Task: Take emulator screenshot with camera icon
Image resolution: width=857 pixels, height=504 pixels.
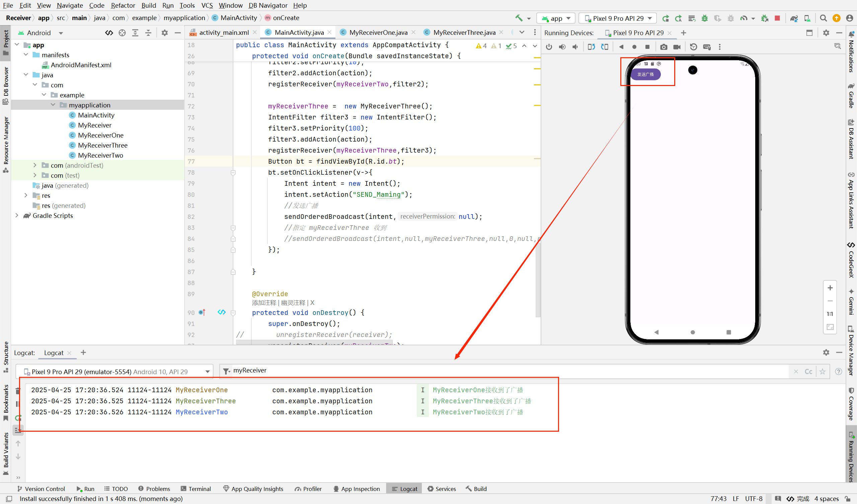Action: coord(664,47)
